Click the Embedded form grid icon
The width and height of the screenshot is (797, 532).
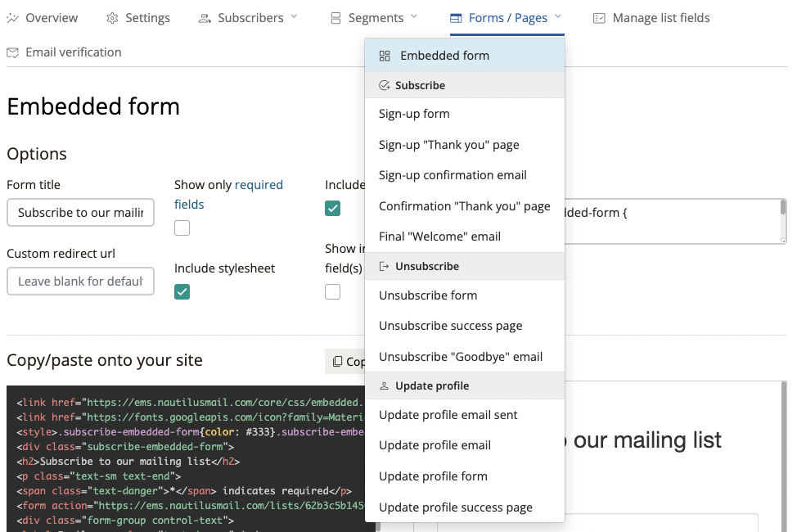pos(385,56)
